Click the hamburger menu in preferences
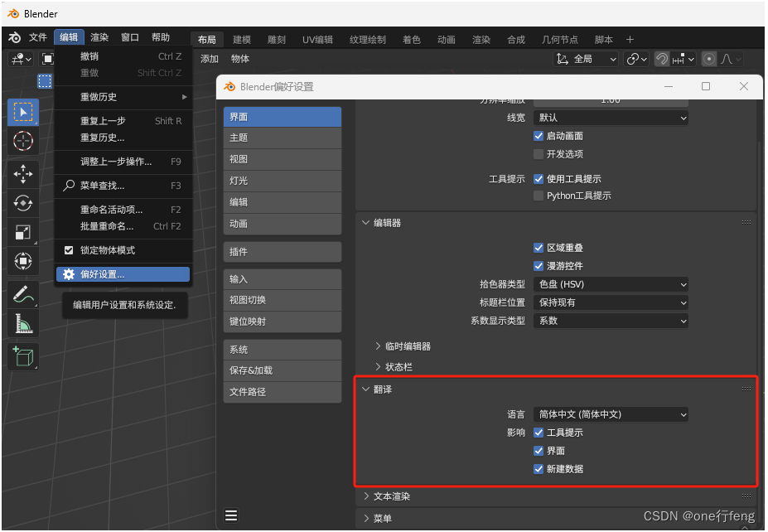The height and width of the screenshot is (532, 768). (231, 515)
